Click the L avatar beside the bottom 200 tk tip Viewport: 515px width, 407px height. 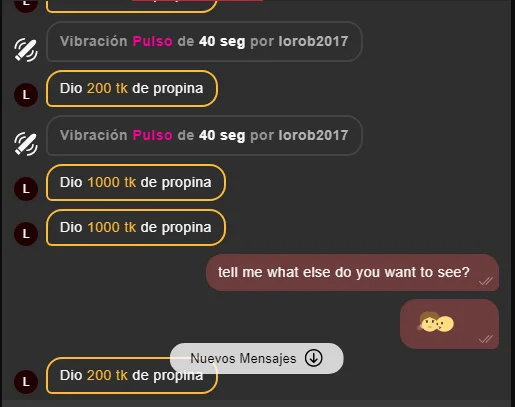click(26, 382)
